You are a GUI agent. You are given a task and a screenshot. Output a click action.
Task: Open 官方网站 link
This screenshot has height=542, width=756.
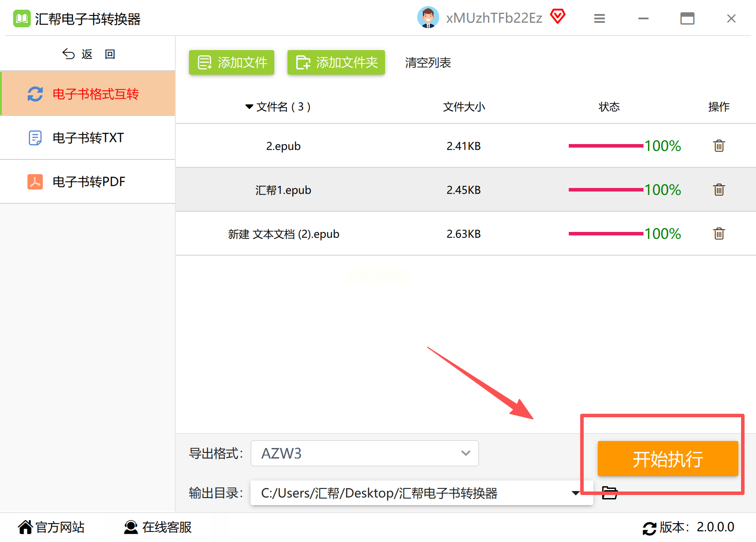pyautogui.click(x=60, y=527)
